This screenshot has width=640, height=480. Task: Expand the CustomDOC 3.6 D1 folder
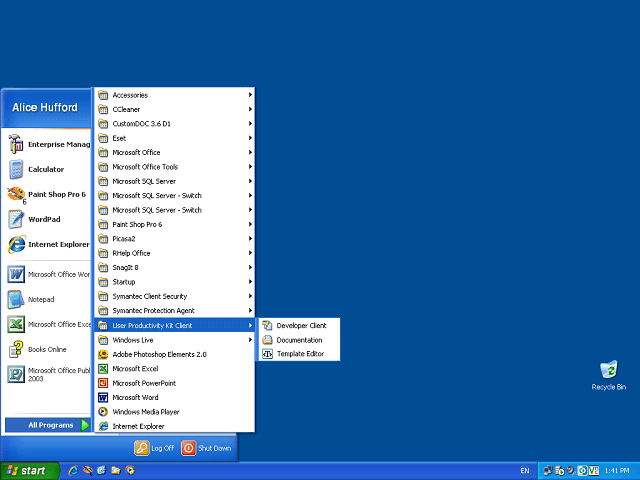click(174, 124)
